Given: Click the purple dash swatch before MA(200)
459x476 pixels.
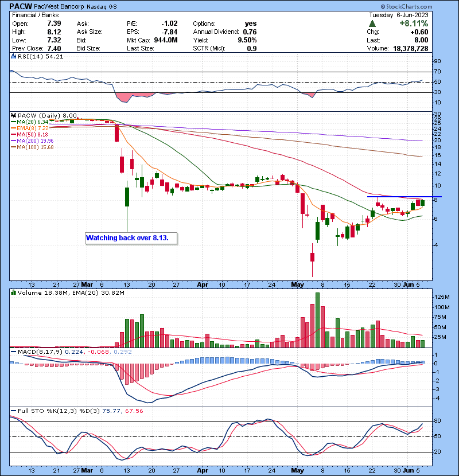Looking at the screenshot, I should pos(13,141).
